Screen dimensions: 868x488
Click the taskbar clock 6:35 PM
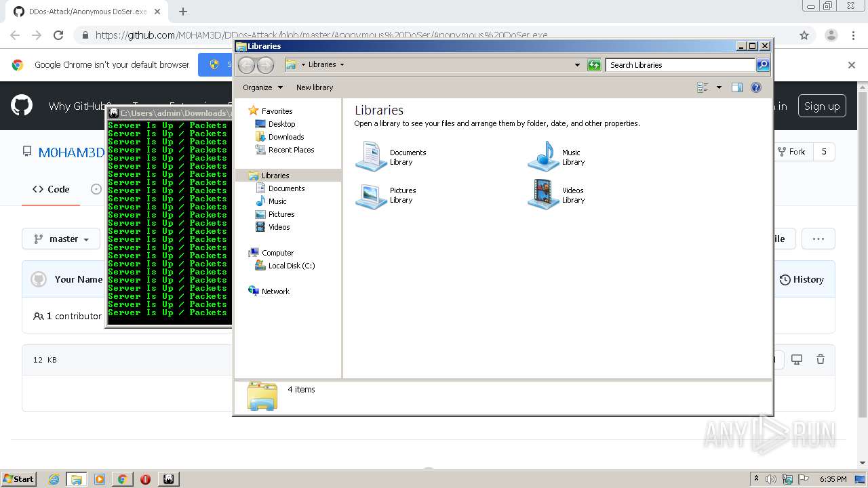(x=833, y=479)
